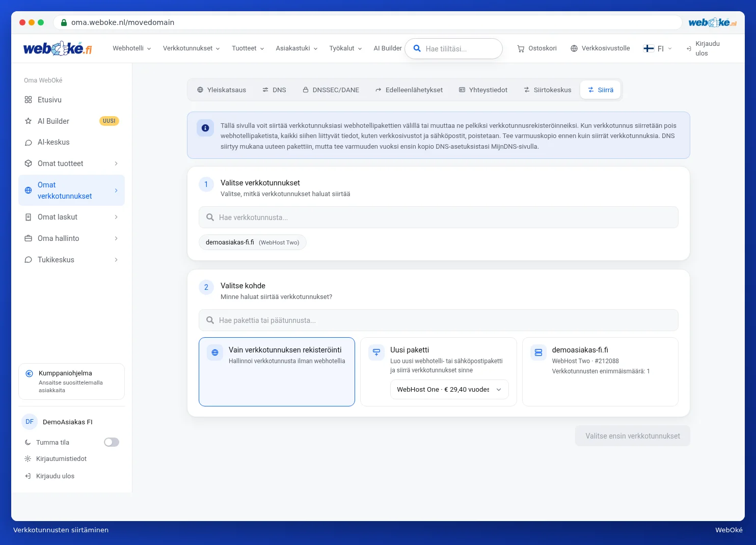756x545 pixels.
Task: Click the sun icon for Kirjautumistiedot
Action: [28, 459]
